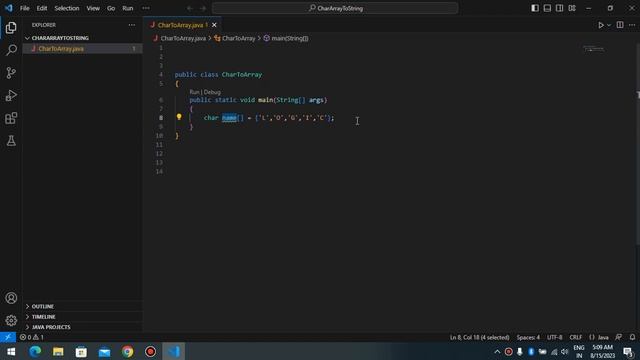The width and height of the screenshot is (640, 360).
Task: Open the Extensions view
Action: [x=11, y=118]
